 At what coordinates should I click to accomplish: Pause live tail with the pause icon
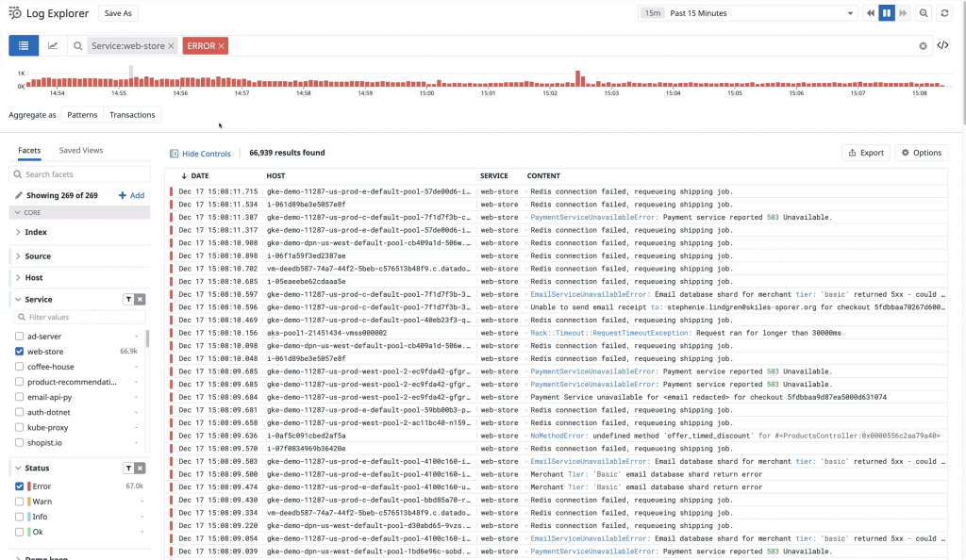pos(885,12)
